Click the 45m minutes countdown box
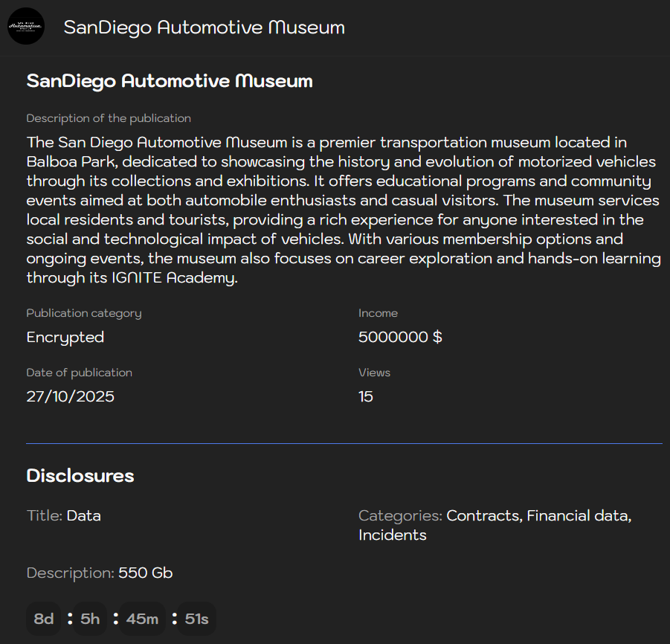This screenshot has height=644, width=670. click(142, 619)
